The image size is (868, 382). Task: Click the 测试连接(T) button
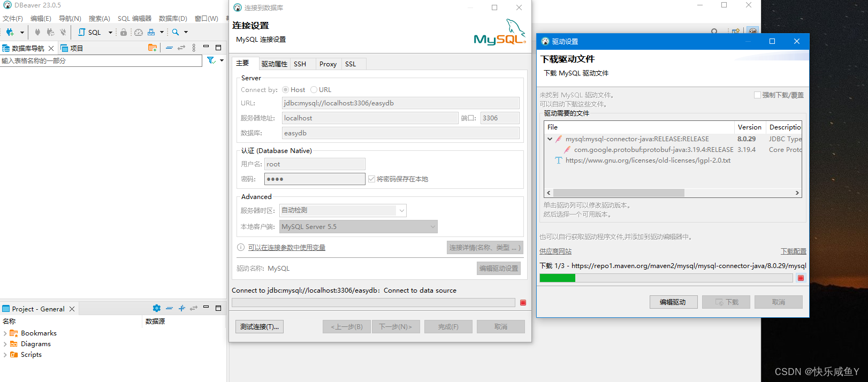coord(260,327)
